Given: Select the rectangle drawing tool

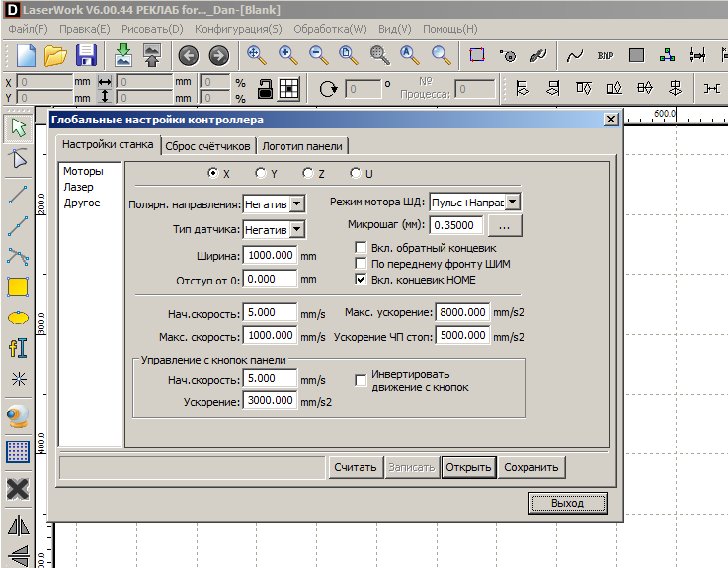Looking at the screenshot, I should [x=17, y=286].
